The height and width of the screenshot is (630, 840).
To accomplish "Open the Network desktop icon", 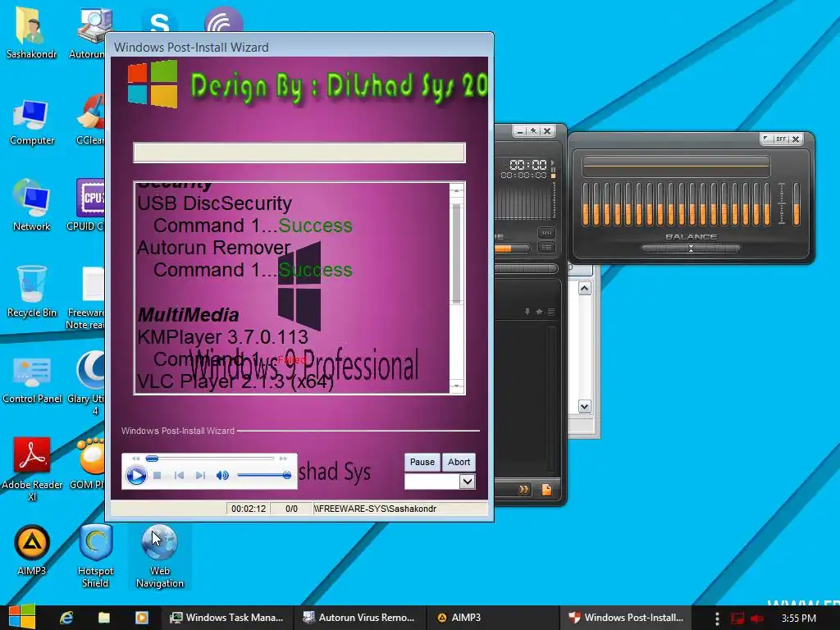I will 32,205.
